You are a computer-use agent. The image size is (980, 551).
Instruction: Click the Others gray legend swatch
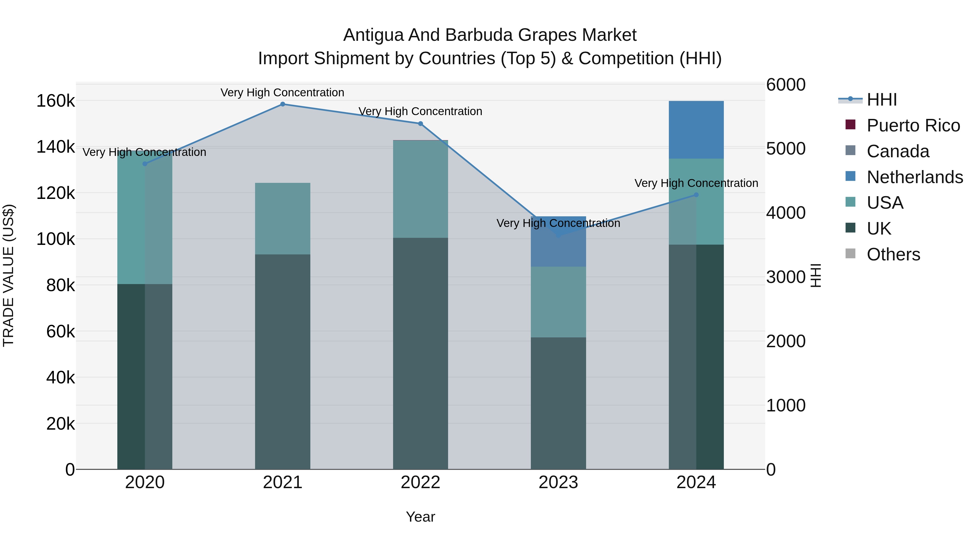tap(850, 253)
